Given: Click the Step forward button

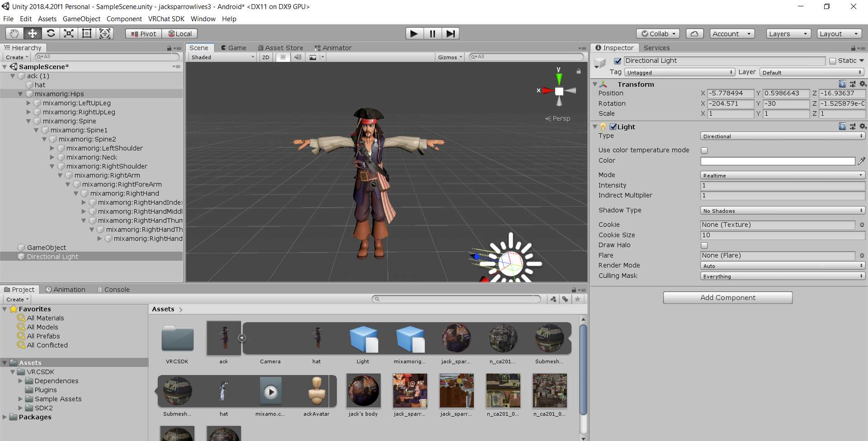Looking at the screenshot, I should click(450, 33).
